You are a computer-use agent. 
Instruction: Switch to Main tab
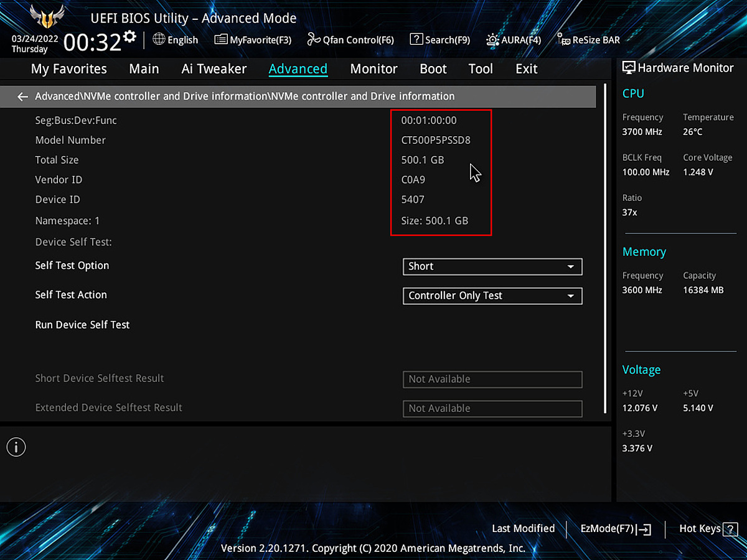(144, 69)
